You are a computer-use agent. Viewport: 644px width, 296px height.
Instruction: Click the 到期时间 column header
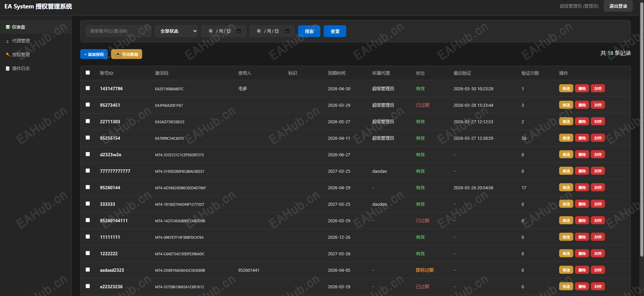[x=336, y=73]
